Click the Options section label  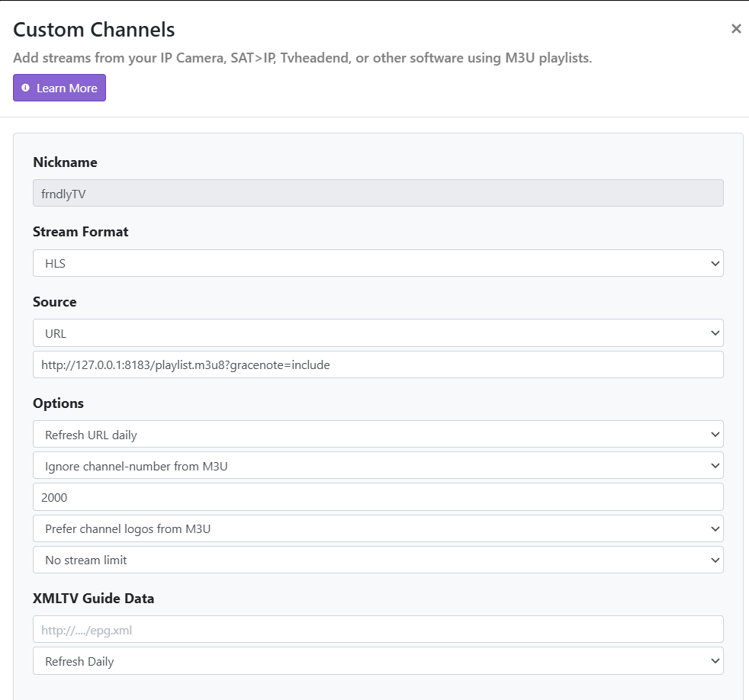tap(58, 403)
